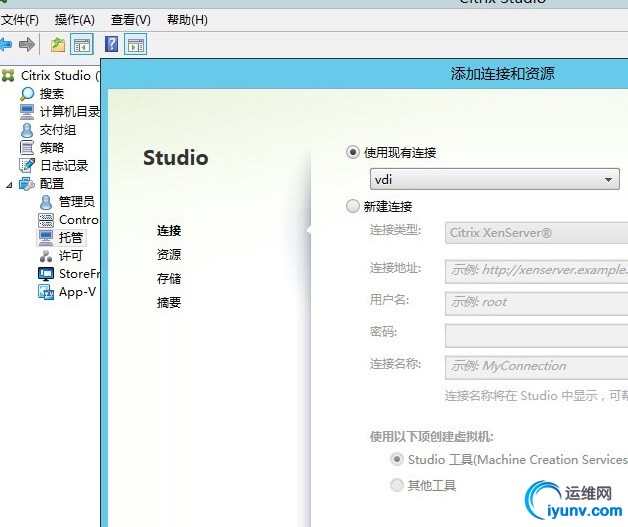Image resolution: width=628 pixels, height=527 pixels.
Task: Click the 连接名称 input field
Action: 536,368
